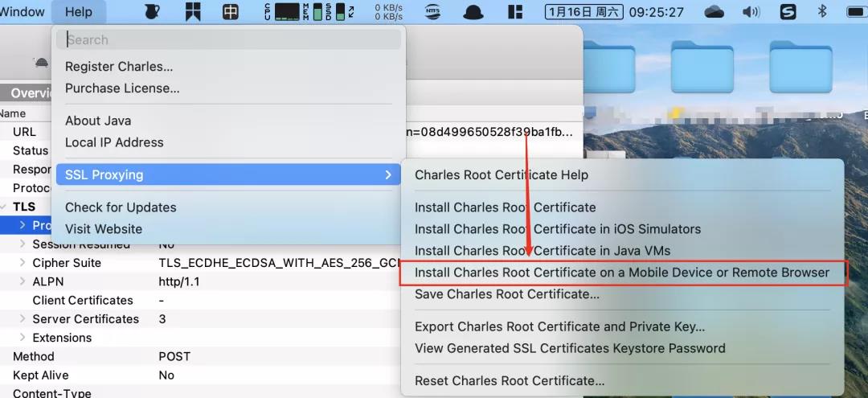Click the POST method value
868x398 pixels.
174,356
